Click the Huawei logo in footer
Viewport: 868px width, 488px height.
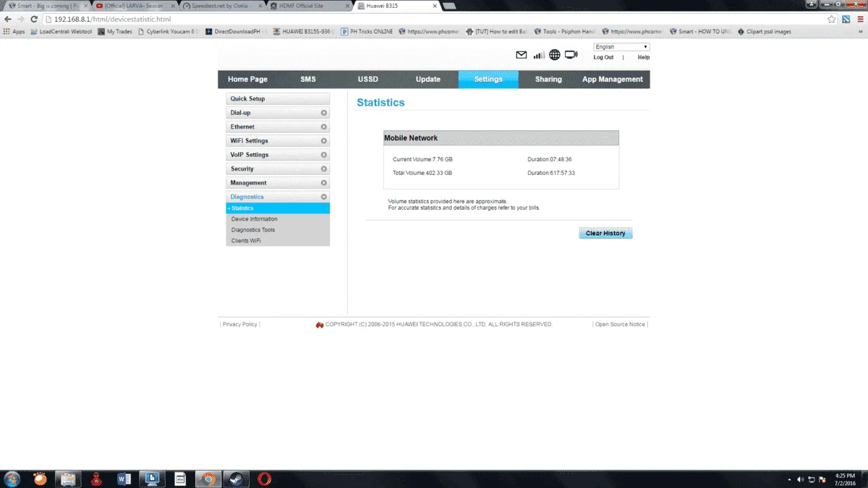tap(320, 325)
